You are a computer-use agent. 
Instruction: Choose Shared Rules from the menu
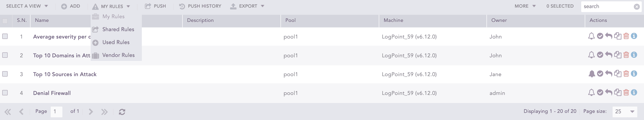(x=118, y=29)
